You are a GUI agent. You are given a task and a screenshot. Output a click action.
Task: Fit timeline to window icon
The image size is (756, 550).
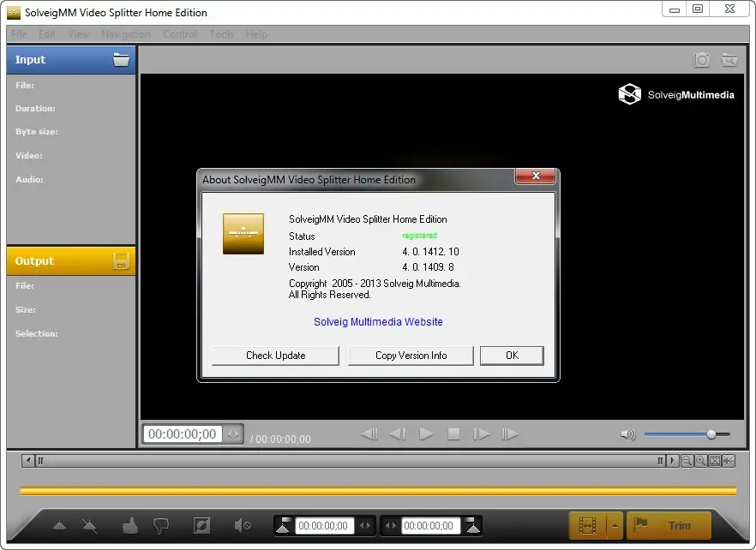click(x=715, y=461)
